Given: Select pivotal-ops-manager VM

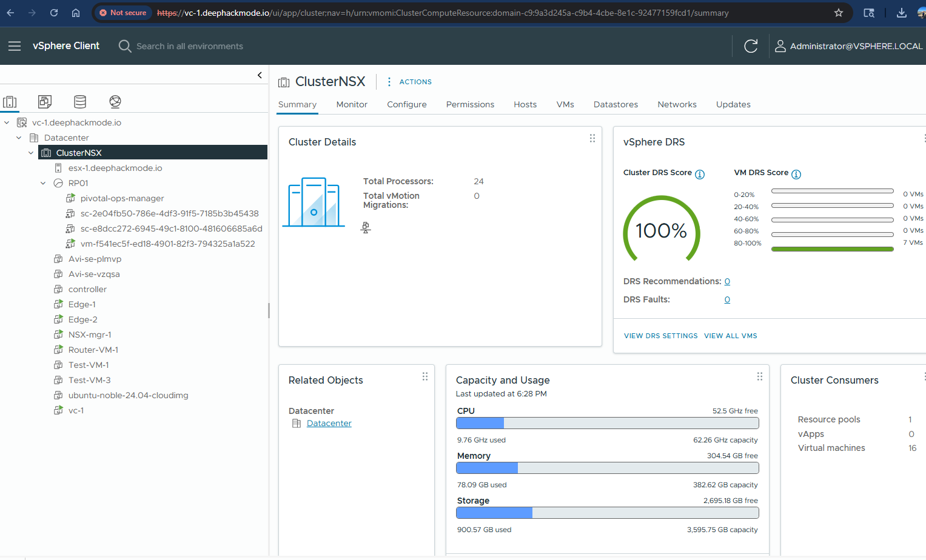Looking at the screenshot, I should click(x=122, y=198).
